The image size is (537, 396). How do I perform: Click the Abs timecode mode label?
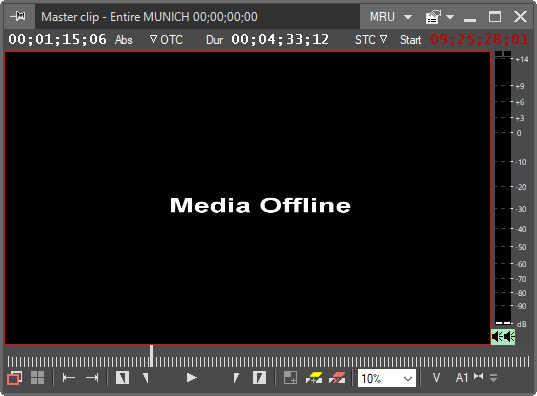[124, 40]
